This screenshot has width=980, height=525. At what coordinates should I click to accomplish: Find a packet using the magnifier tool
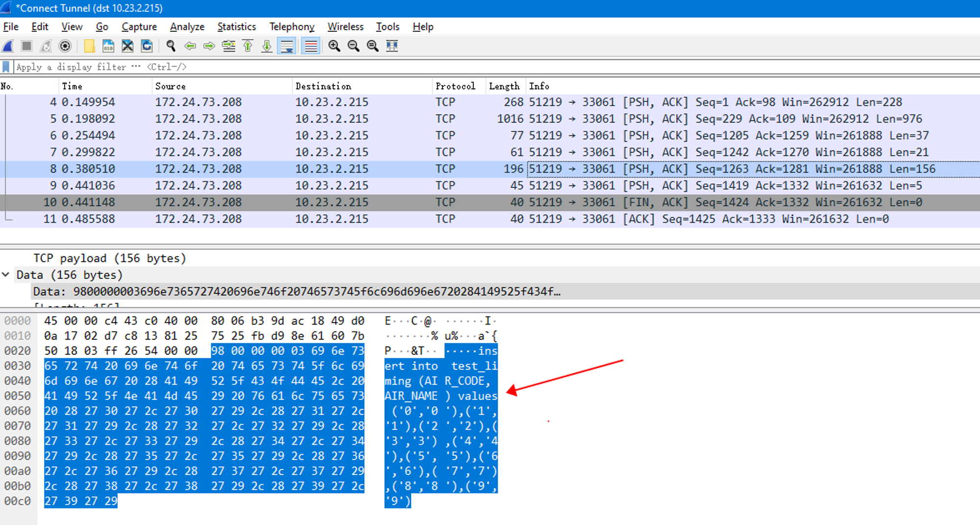coord(170,46)
